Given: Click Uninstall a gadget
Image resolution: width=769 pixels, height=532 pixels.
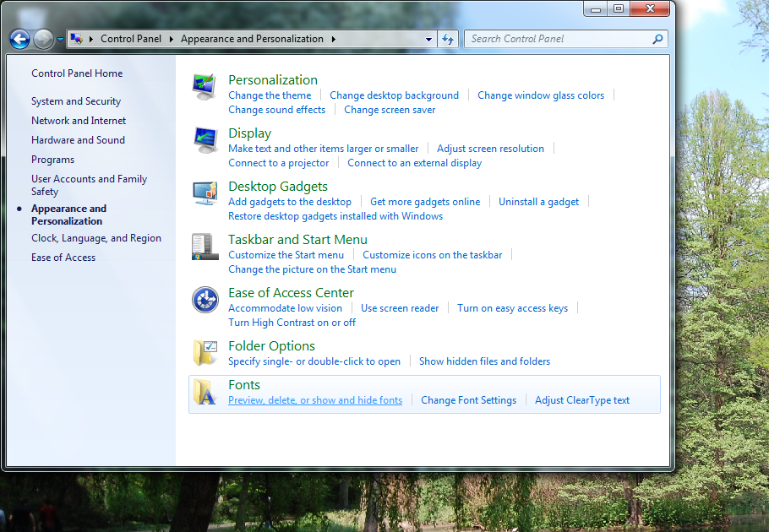Looking at the screenshot, I should (x=538, y=202).
